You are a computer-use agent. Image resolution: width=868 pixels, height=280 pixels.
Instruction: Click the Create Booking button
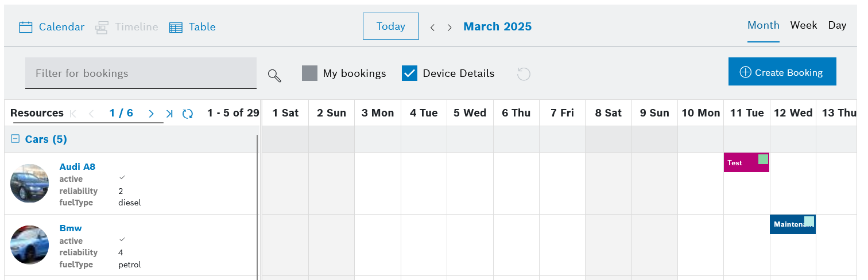click(x=782, y=72)
